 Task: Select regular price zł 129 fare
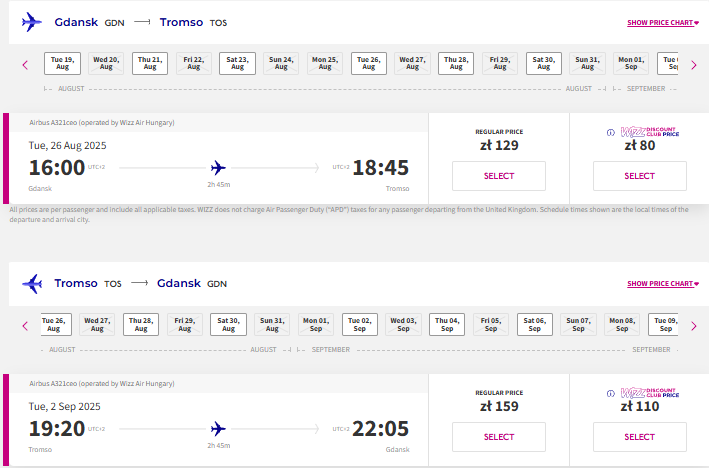pos(499,176)
